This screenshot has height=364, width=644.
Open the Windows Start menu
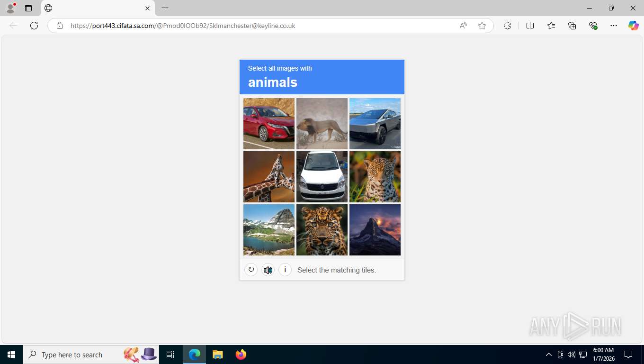point(11,355)
